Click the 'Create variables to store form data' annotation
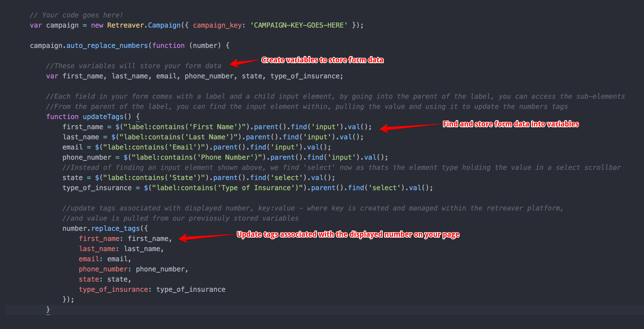The height and width of the screenshot is (329, 644). 322,60
